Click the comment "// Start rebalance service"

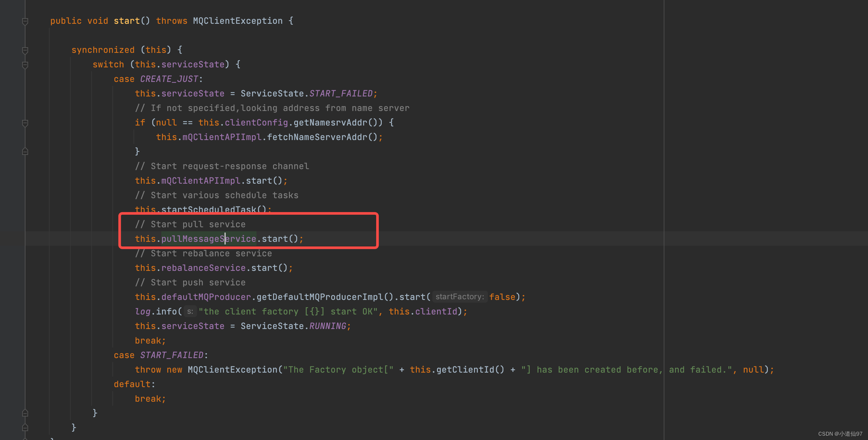coord(203,253)
